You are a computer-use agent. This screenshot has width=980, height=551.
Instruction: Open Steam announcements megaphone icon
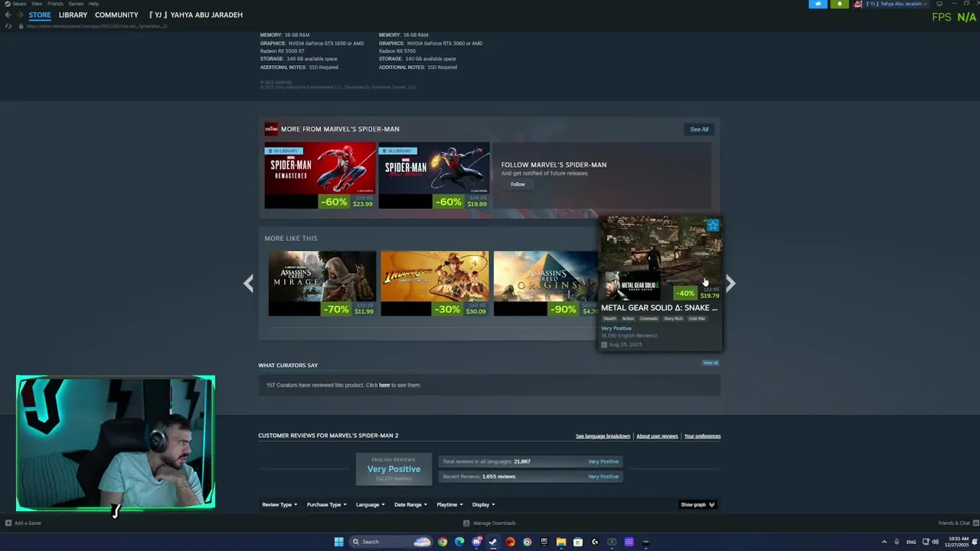818,4
